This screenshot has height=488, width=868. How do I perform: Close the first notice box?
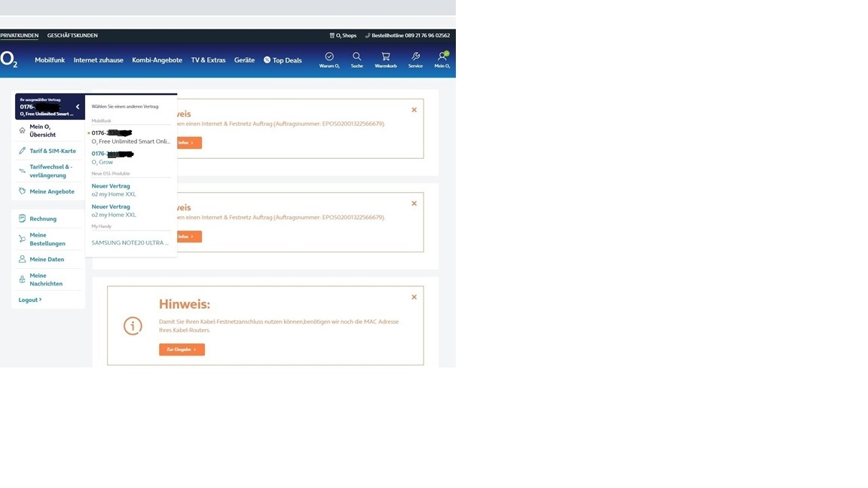414,110
